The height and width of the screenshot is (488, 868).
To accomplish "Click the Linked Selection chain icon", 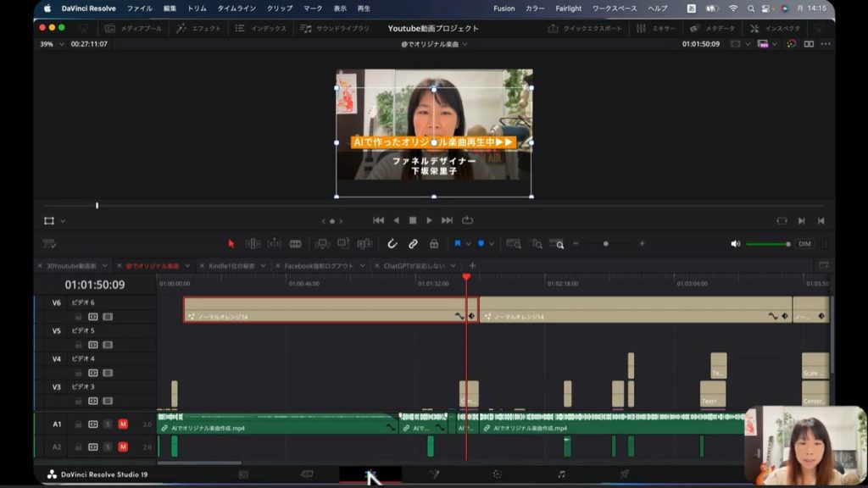I will (x=413, y=244).
